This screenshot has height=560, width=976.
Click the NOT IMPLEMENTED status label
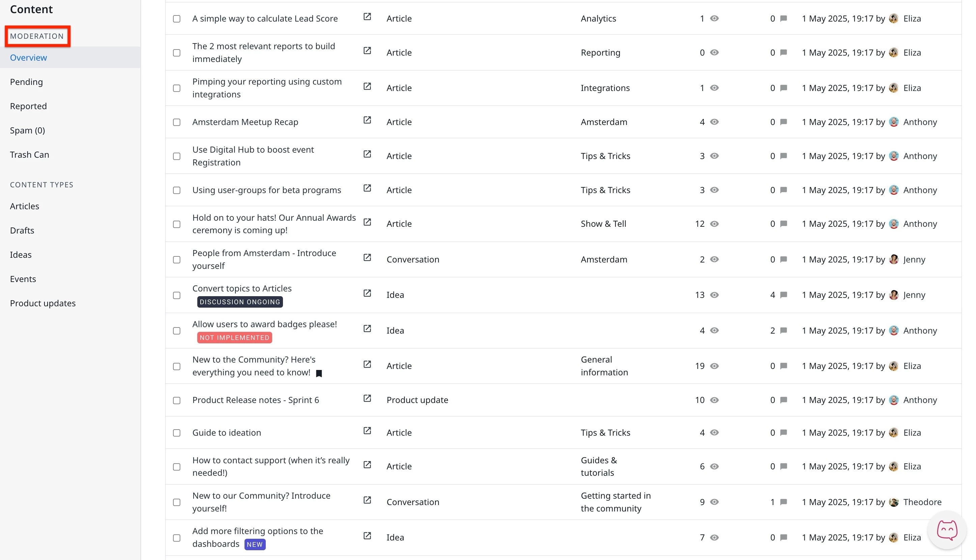[x=234, y=338]
